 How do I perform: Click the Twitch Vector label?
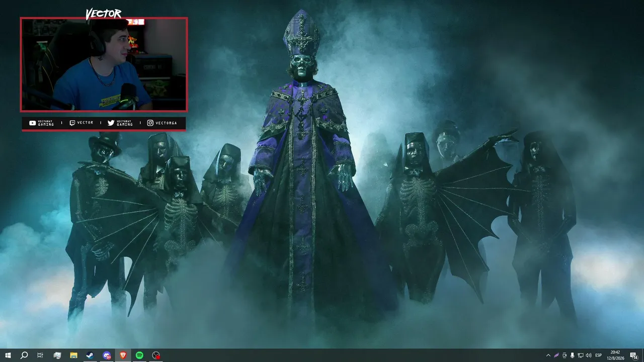82,123
